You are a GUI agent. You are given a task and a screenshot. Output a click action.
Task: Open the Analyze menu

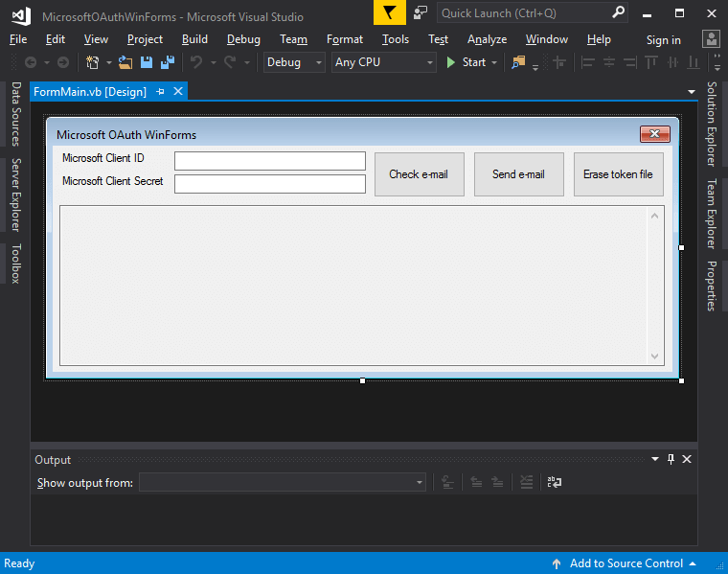tap(487, 39)
